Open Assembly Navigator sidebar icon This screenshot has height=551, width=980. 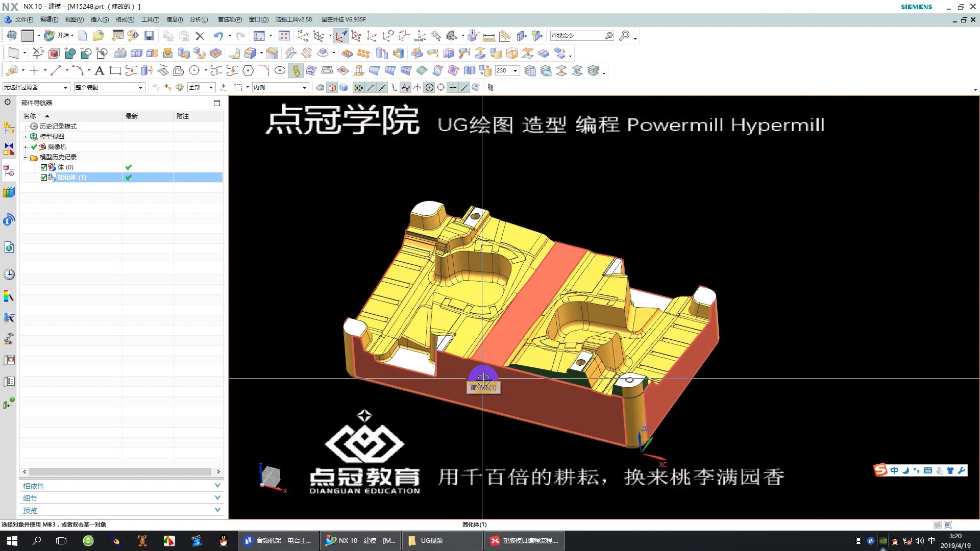coord(9,128)
